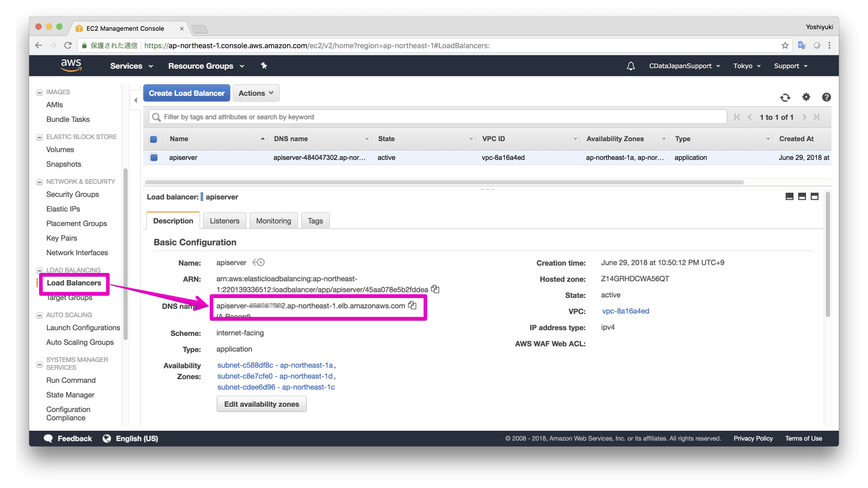Click the AWS logo home icon

click(71, 65)
